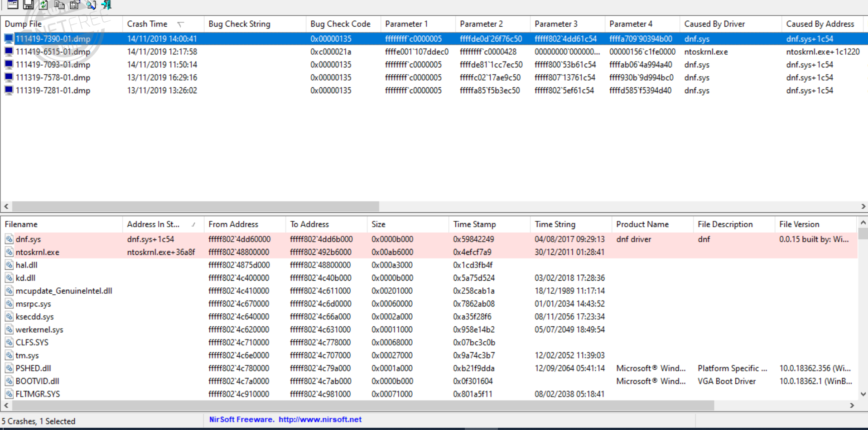Image resolution: width=868 pixels, height=430 pixels.
Task: Click the File Version column header
Action: (816, 224)
